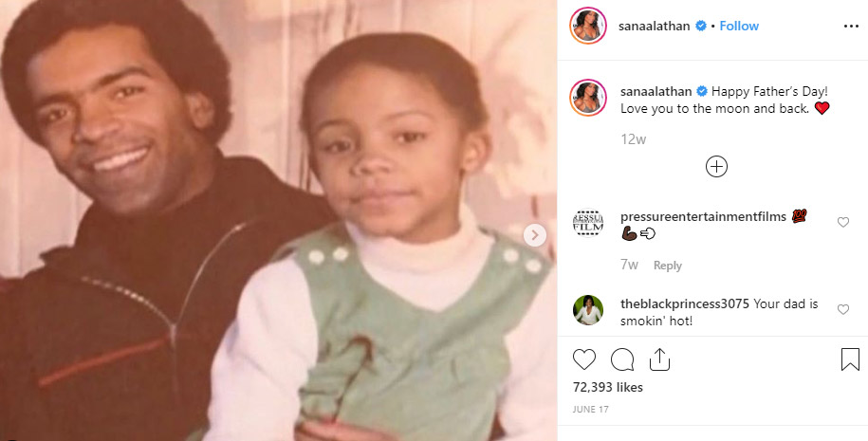Click sanaalathan's header profile picture

click(x=588, y=26)
